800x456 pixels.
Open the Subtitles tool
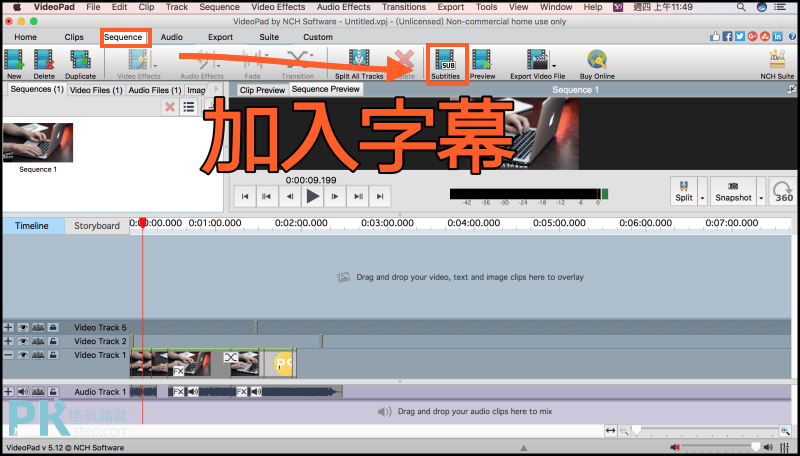(445, 63)
